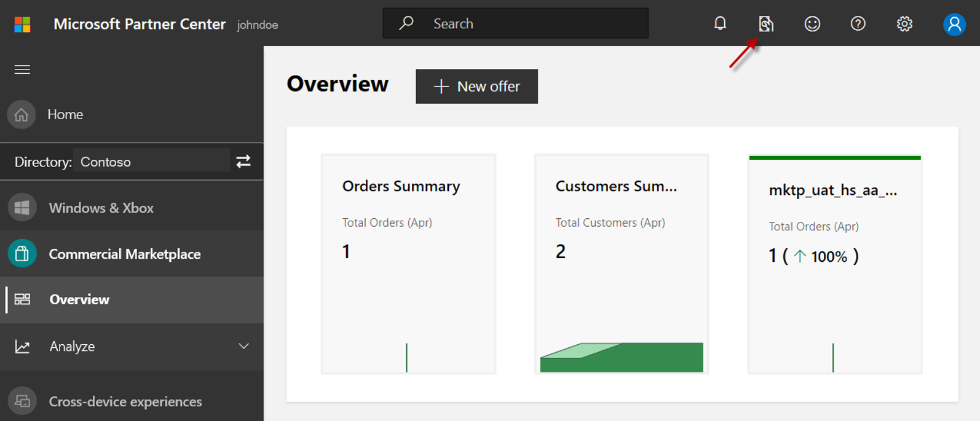Open Cross-device experiences section

[x=132, y=401]
